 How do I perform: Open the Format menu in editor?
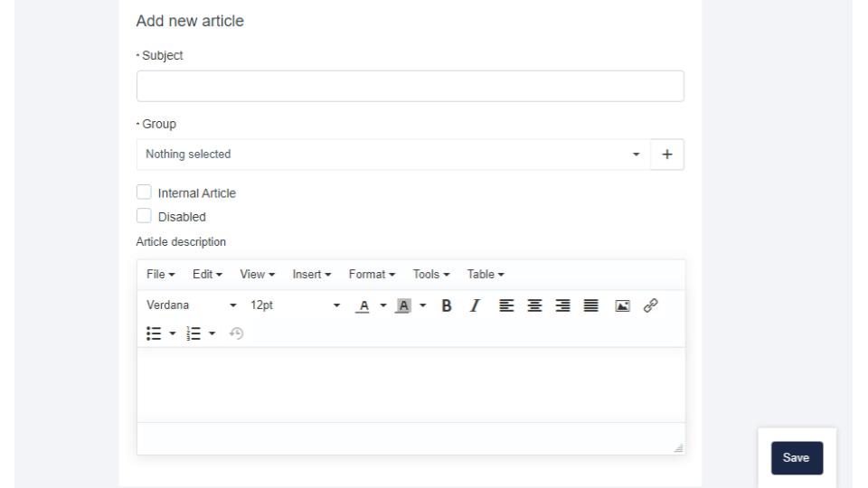(373, 274)
